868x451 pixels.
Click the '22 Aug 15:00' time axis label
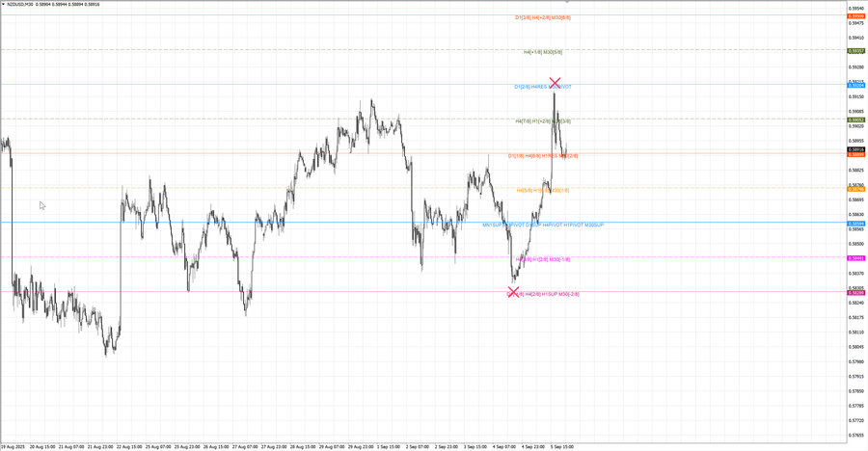point(129,446)
